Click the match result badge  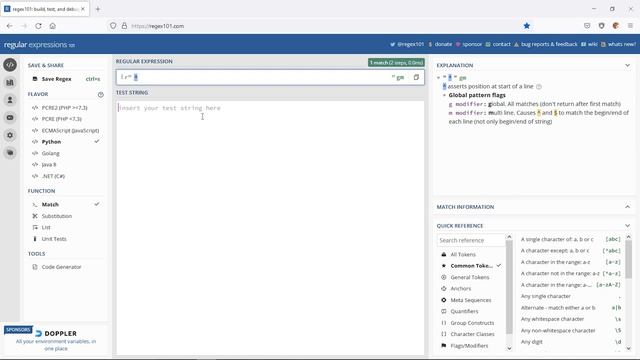pyautogui.click(x=396, y=62)
